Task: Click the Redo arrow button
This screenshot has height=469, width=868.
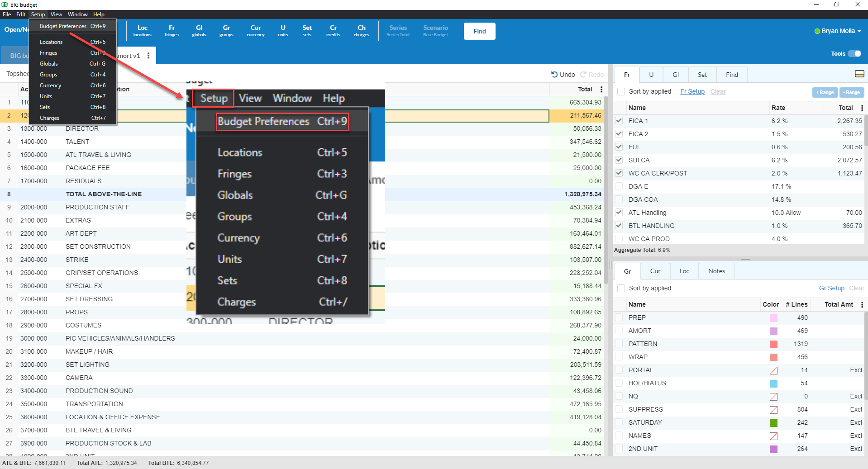Action: [592, 75]
